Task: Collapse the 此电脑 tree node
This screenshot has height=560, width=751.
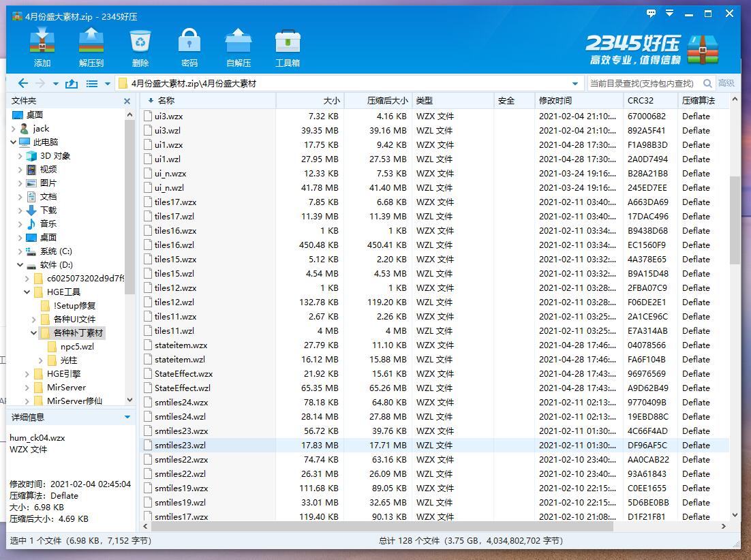Action: (14, 142)
